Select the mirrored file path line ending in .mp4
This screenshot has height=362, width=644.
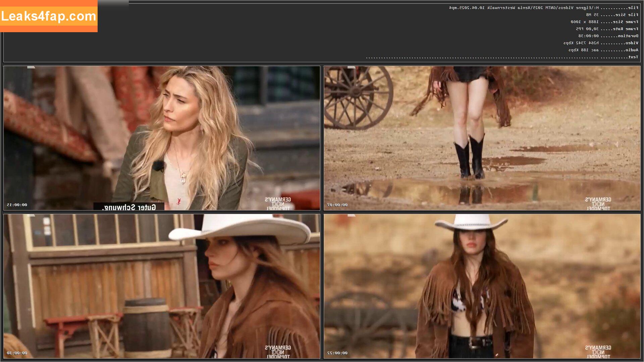(544, 8)
